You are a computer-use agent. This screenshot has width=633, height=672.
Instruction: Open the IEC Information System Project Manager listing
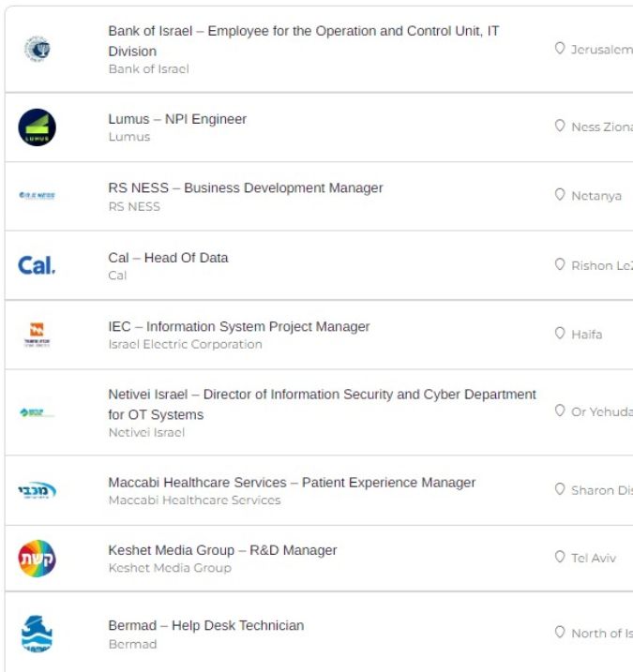coord(239,326)
